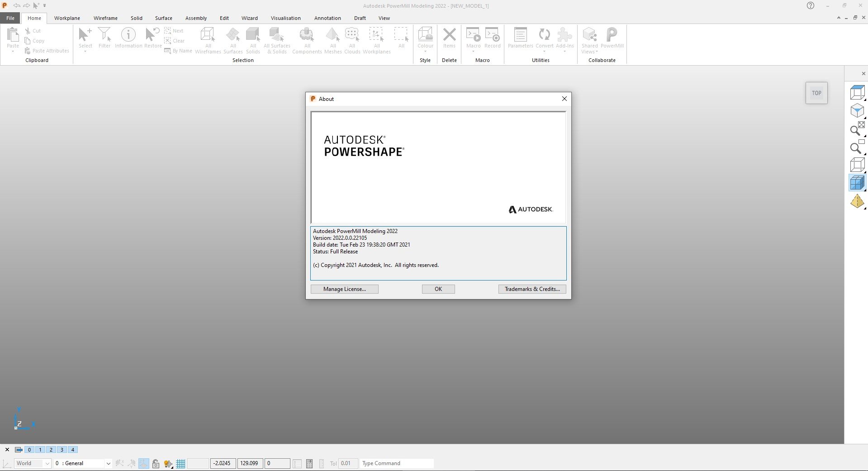Toggle the highlighted principal plane button

point(144,463)
